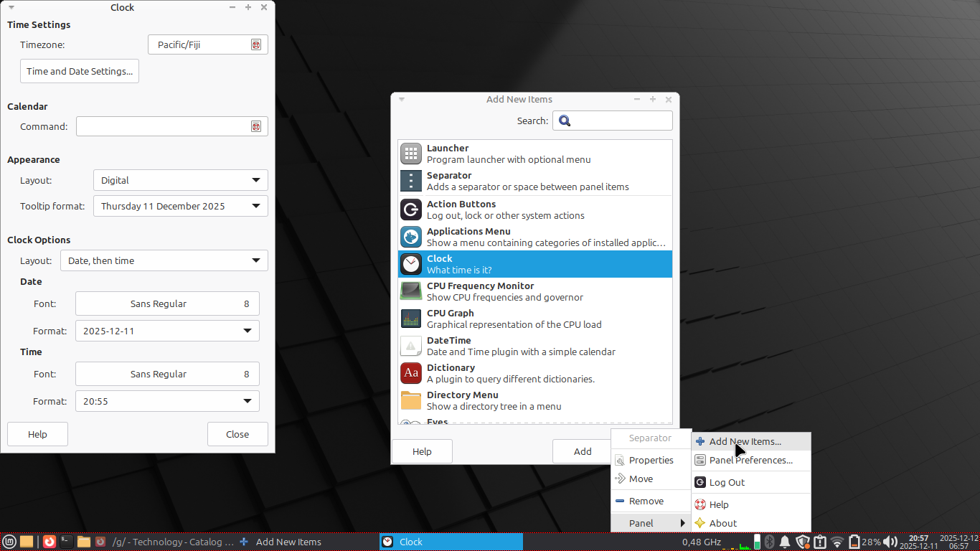
Task: Click the volume speaker icon in the panel
Action: click(890, 542)
